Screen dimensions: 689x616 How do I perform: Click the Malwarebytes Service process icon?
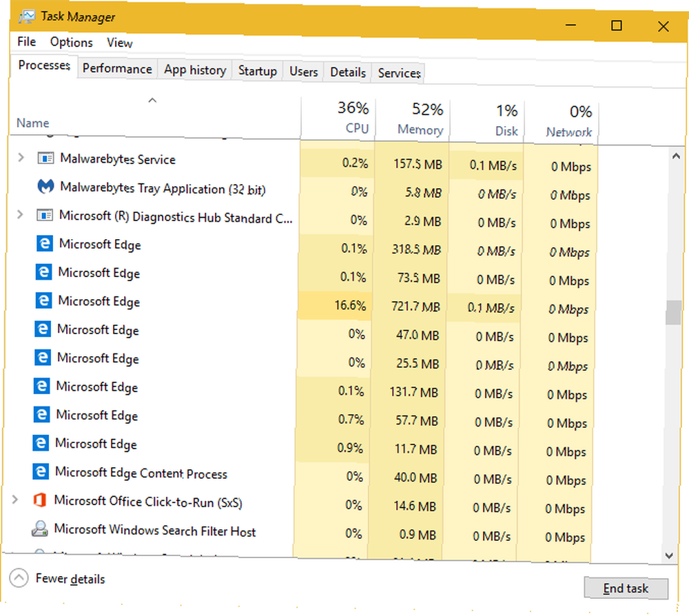[45, 158]
